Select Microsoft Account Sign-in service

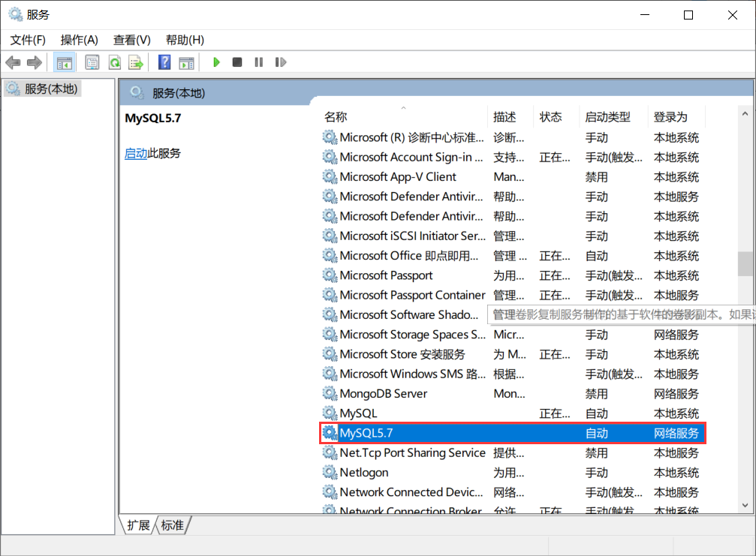513,157
